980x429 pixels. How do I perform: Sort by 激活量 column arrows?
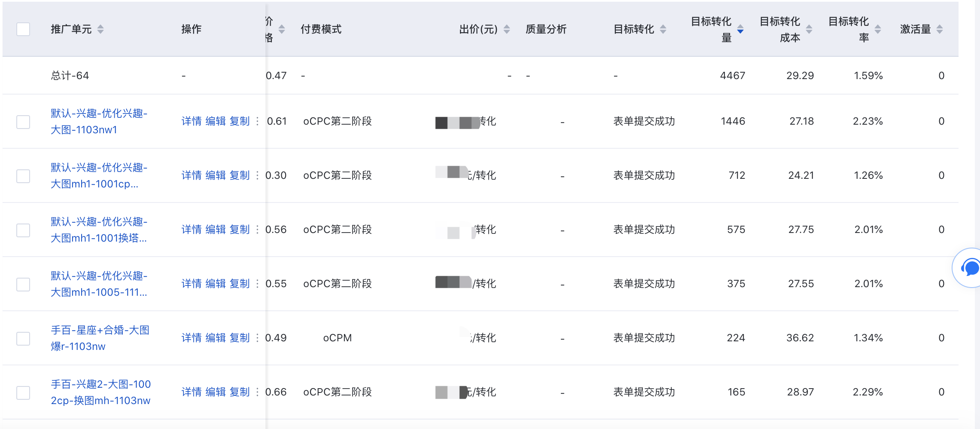pos(940,29)
